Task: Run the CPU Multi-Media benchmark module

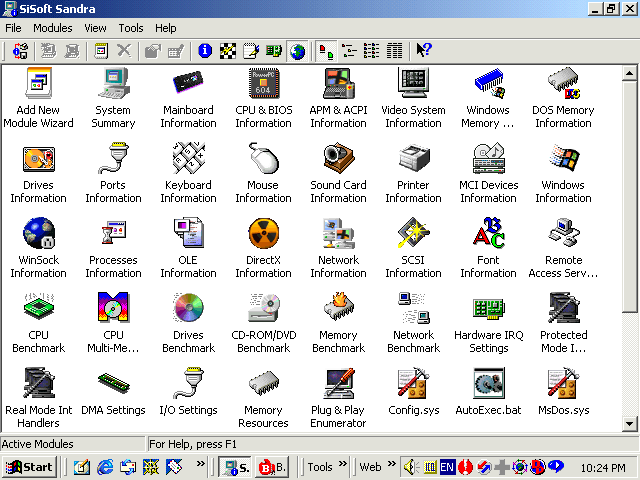Action: click(113, 323)
